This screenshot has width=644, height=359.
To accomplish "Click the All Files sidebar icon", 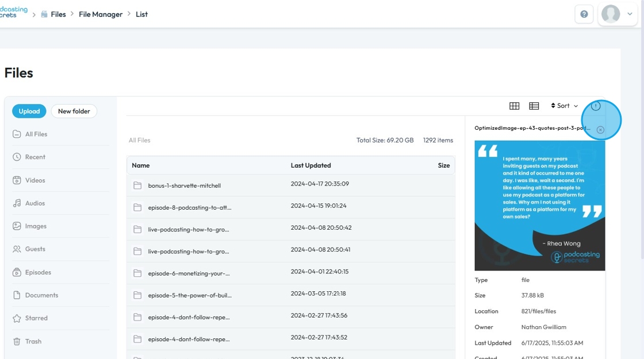I will point(17,134).
